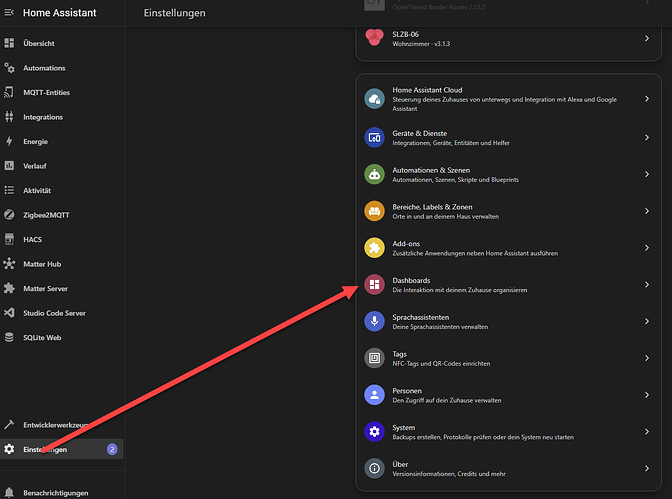The width and height of the screenshot is (672, 499).
Task: Click the Sprachassistenten microphone icon
Action: 374,321
